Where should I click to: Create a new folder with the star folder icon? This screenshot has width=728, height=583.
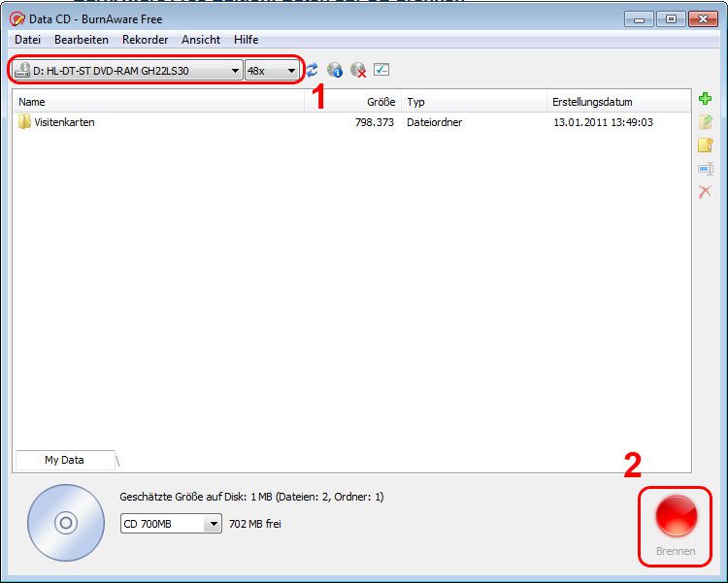706,146
